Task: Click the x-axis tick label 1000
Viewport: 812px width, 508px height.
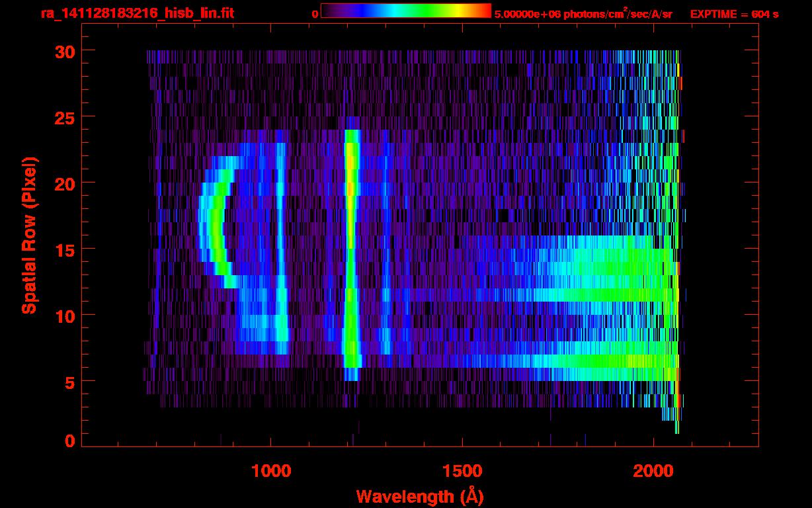Action: point(270,471)
